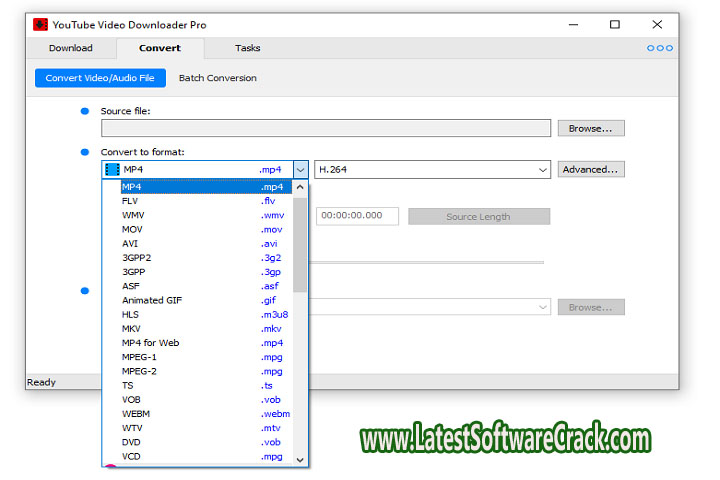The height and width of the screenshot is (480, 720).
Task: Click the Source file path field
Action: (325, 128)
